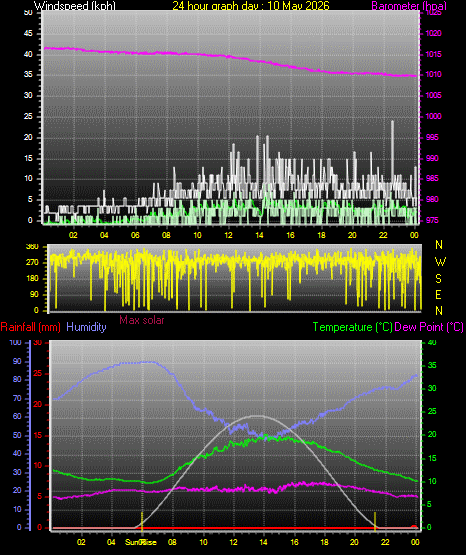The width and height of the screenshot is (466, 555).
Task: Click the 25 rainfall axis value
Action: [37, 373]
